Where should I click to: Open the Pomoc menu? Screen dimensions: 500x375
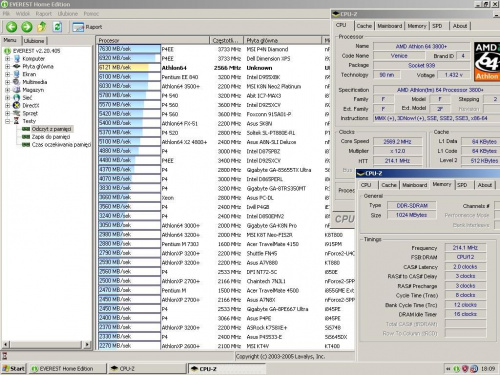pos(91,14)
